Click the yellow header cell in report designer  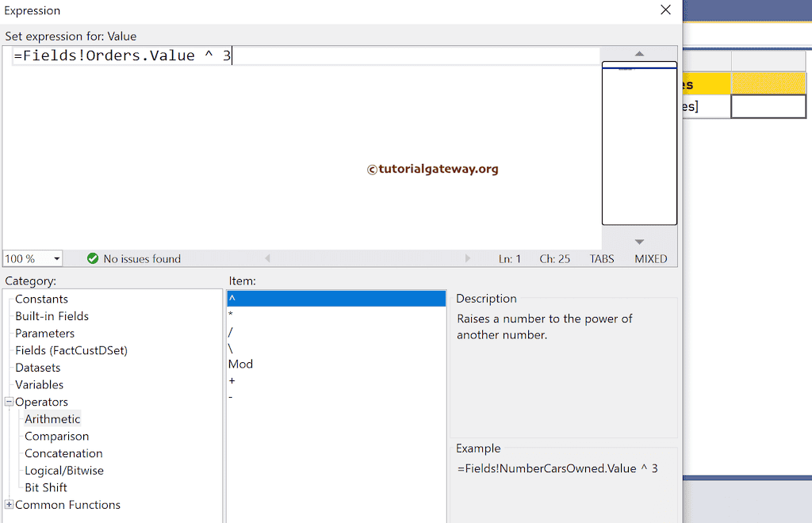click(x=768, y=83)
